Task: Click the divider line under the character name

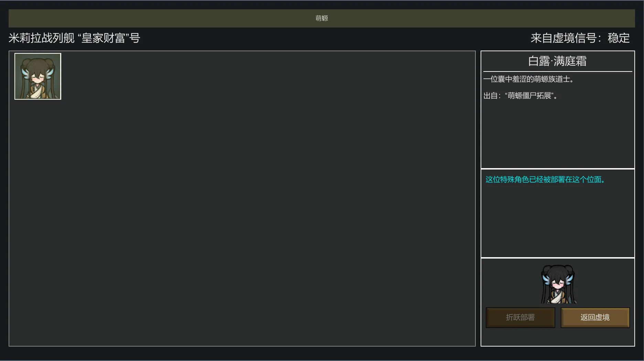Action: 557,72
